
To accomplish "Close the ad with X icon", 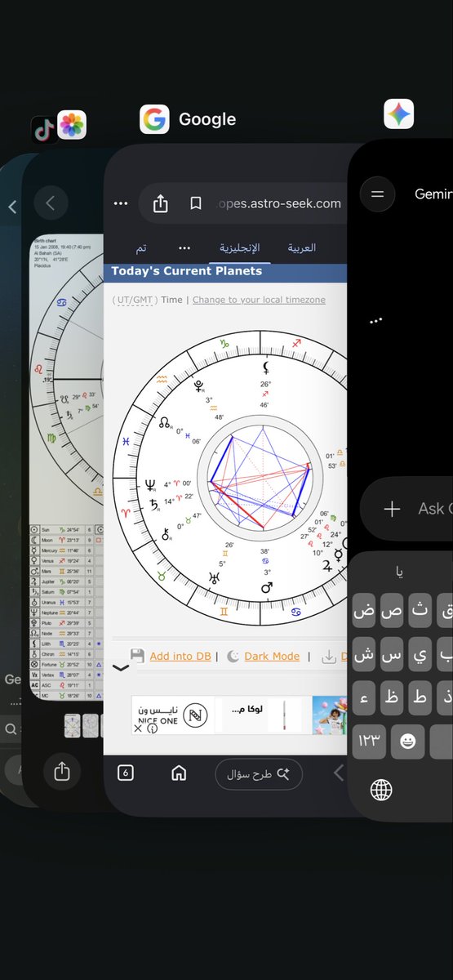I will [x=137, y=728].
